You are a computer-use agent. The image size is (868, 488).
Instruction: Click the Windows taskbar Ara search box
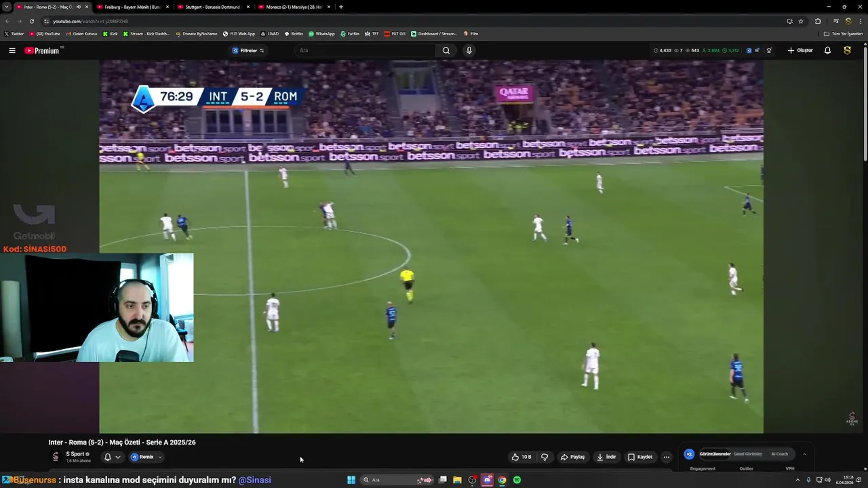click(x=397, y=480)
